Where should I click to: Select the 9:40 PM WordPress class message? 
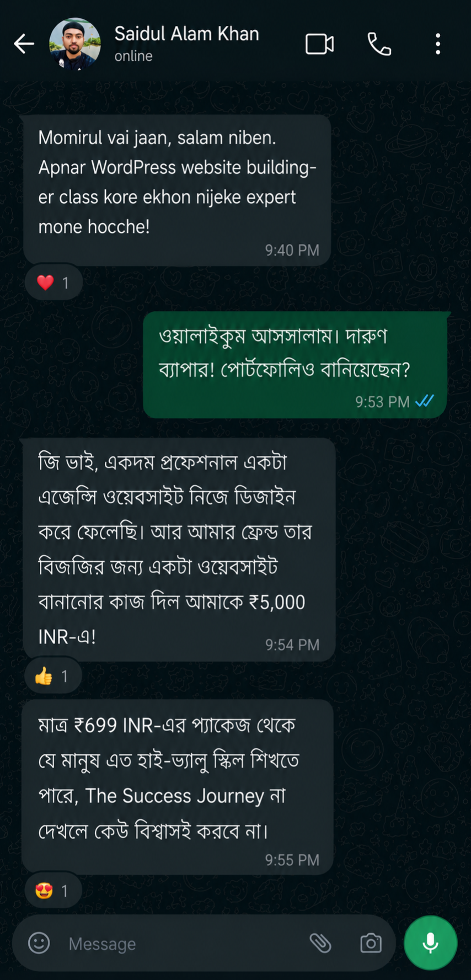(x=177, y=190)
